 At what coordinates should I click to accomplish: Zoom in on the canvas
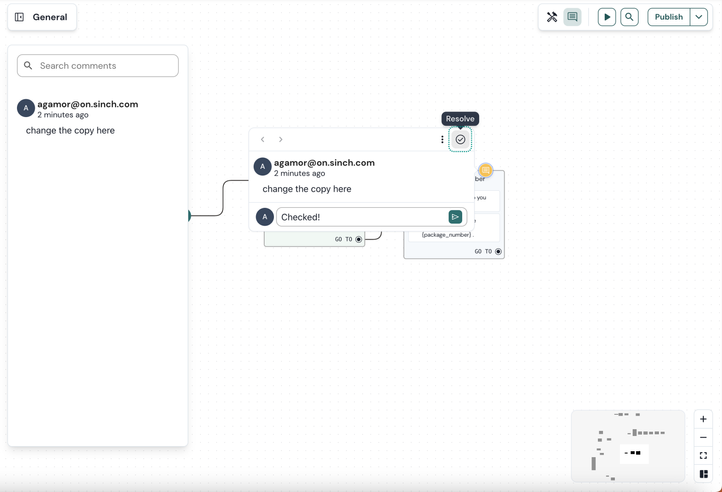click(703, 419)
